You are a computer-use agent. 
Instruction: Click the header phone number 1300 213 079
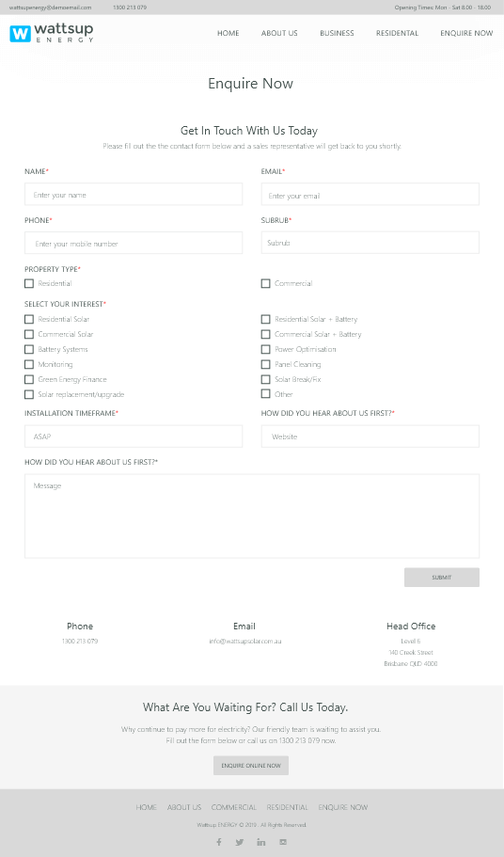[130, 8]
